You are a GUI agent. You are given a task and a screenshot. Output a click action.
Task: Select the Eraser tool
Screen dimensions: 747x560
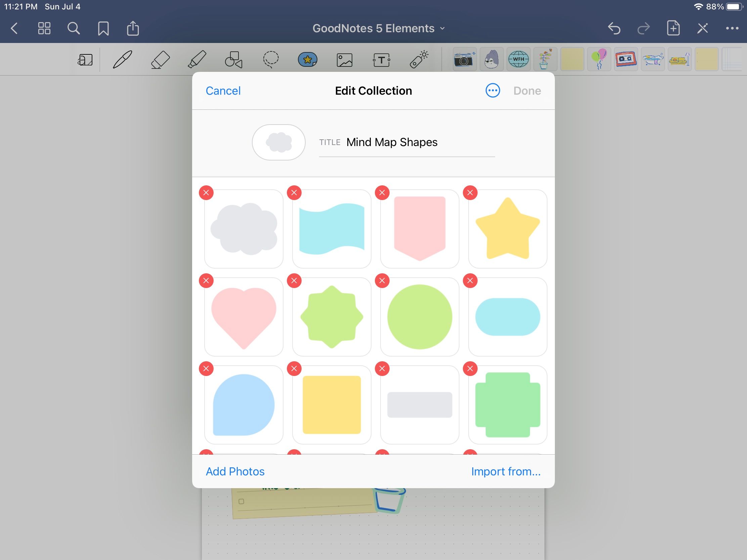coord(160,59)
